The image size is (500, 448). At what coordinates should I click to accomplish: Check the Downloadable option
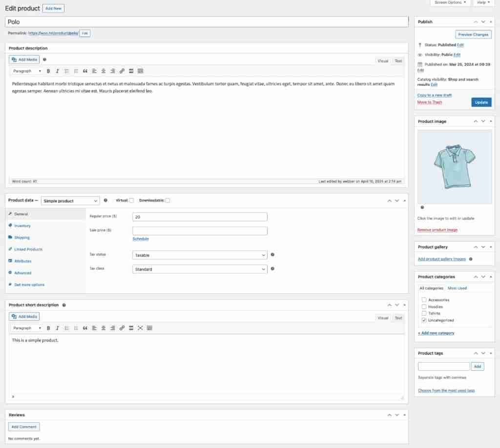pyautogui.click(x=167, y=201)
